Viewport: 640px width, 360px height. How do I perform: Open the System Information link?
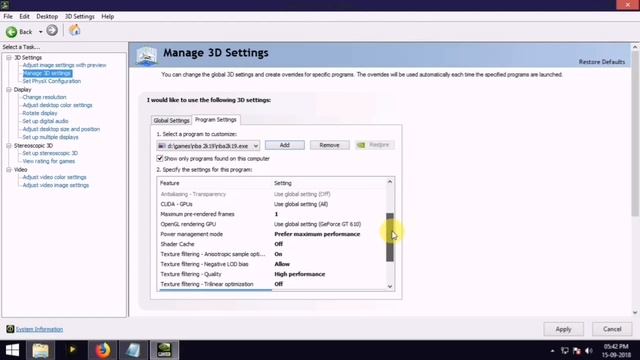(39, 329)
